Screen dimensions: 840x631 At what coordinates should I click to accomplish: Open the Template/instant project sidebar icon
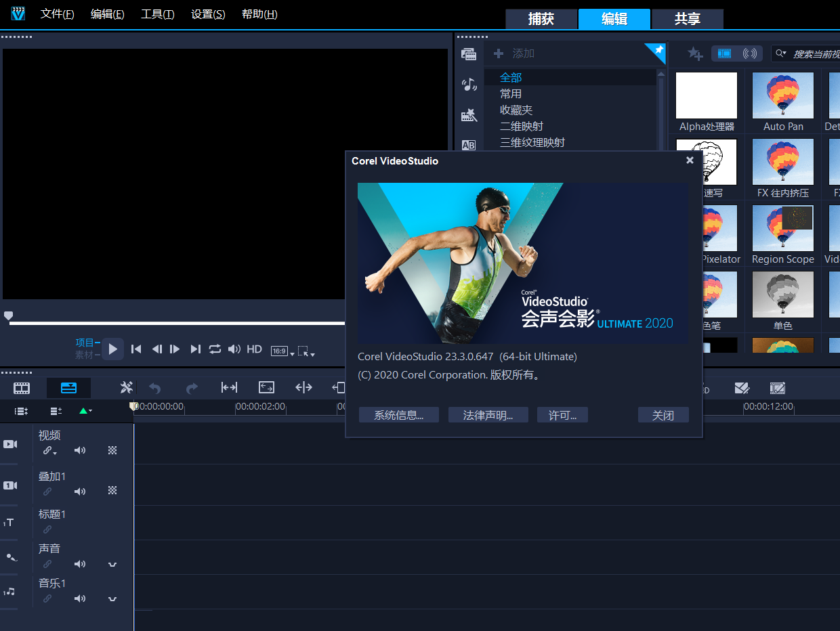tap(469, 115)
